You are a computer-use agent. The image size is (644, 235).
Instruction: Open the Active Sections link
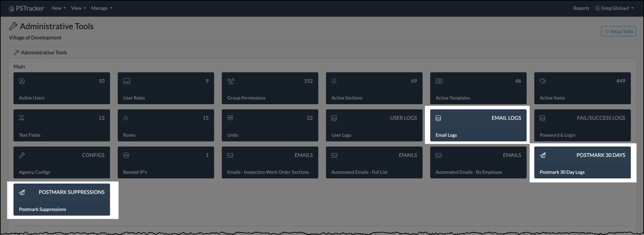coord(347,98)
